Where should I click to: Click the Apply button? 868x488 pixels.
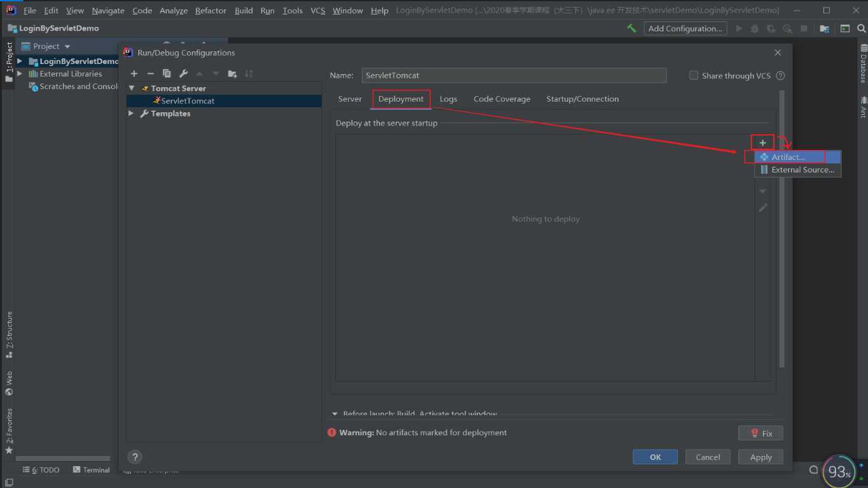coord(761,457)
